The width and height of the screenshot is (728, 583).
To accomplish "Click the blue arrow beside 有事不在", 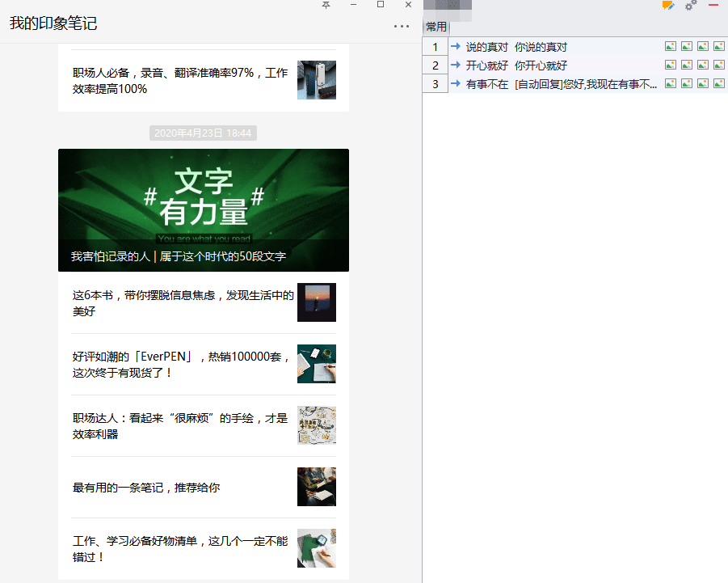I will 456,83.
